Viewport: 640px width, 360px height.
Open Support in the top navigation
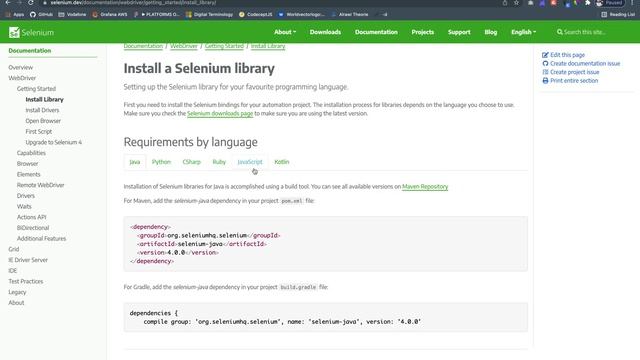pos(459,32)
